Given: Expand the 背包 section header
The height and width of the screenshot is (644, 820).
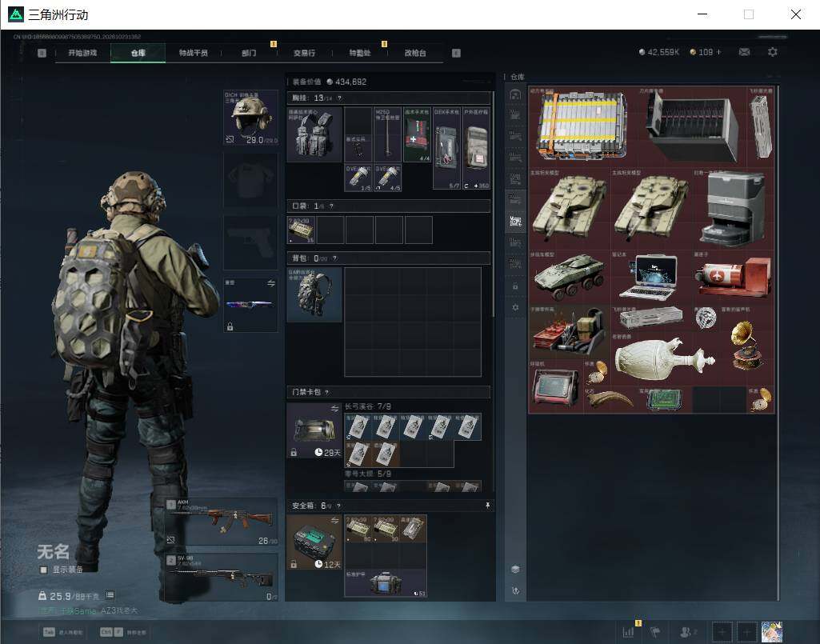Looking at the screenshot, I should point(389,258).
